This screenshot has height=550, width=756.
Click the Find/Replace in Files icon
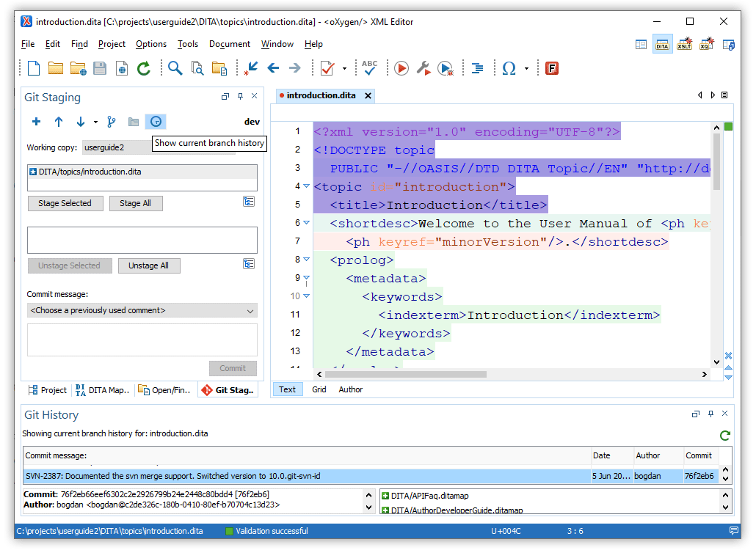pyautogui.click(x=197, y=68)
